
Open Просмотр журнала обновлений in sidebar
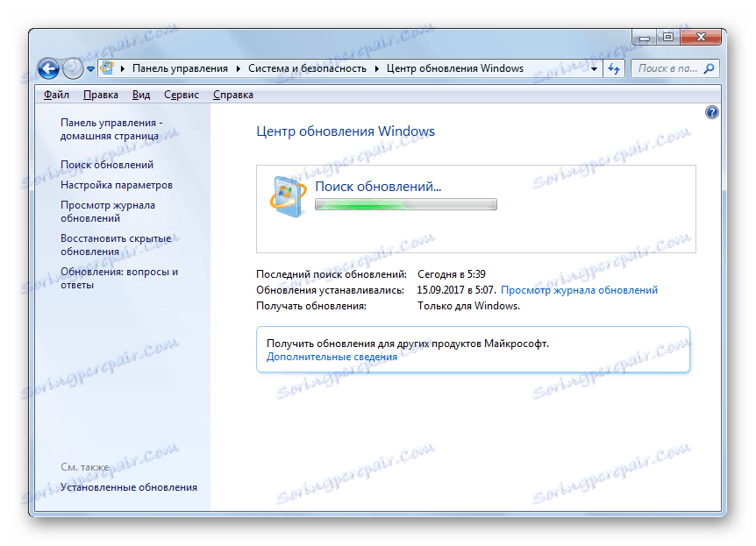click(108, 211)
